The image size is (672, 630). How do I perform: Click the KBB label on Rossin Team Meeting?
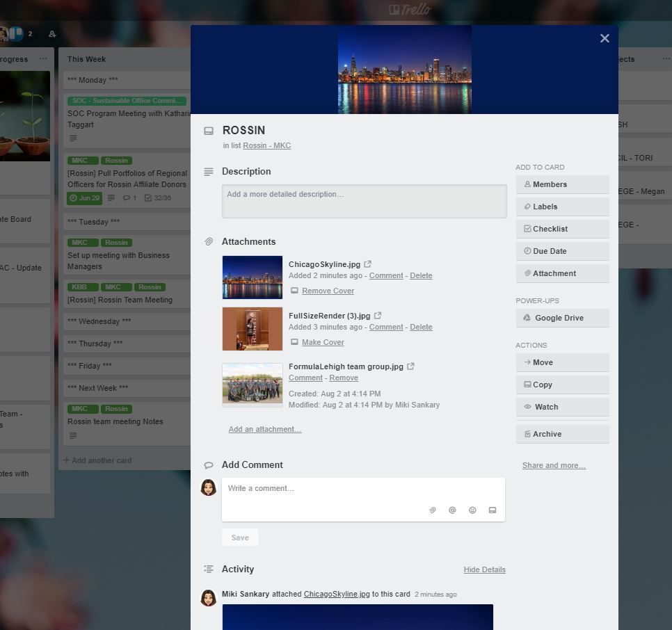point(83,287)
